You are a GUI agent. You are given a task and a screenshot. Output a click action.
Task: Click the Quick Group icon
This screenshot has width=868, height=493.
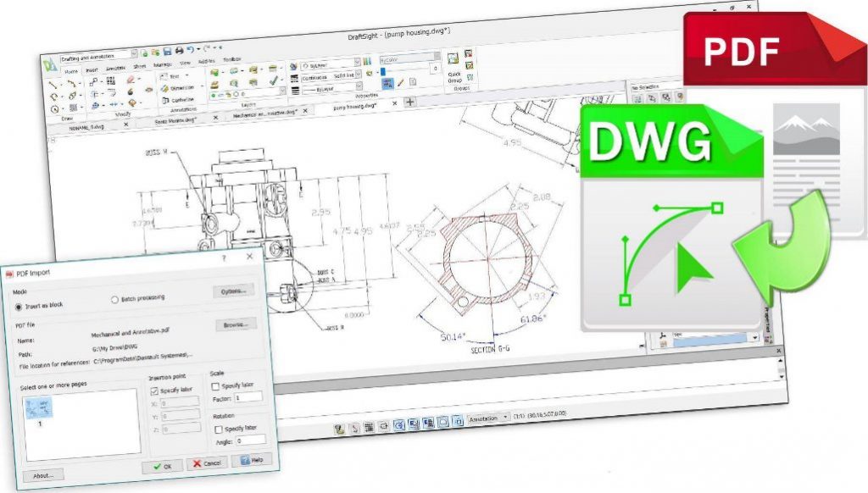[453, 58]
